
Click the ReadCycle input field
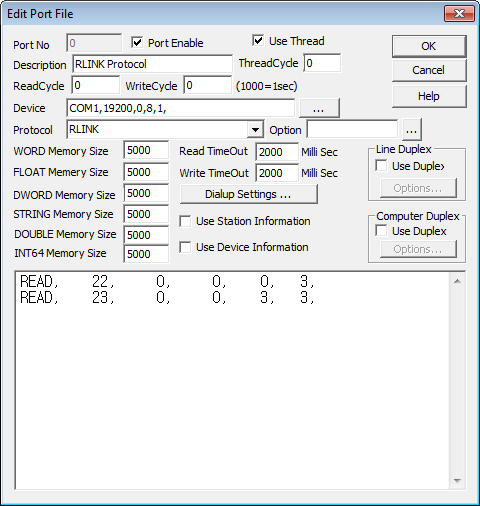click(95, 85)
